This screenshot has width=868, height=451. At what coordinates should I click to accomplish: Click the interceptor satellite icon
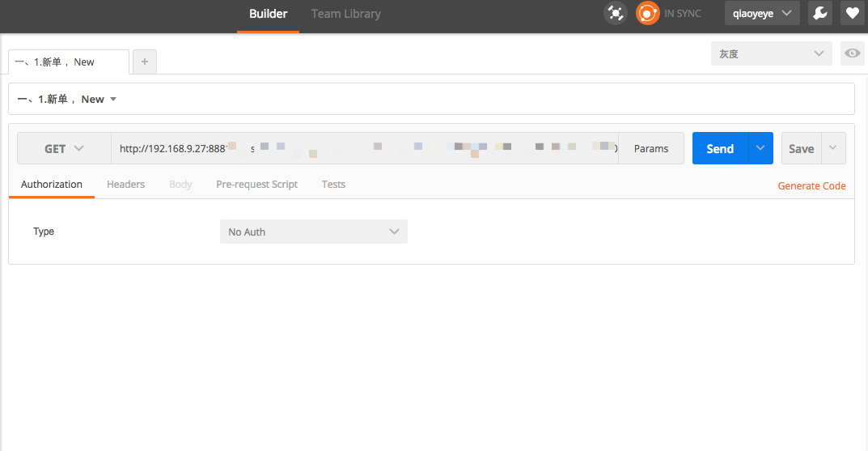coord(616,13)
